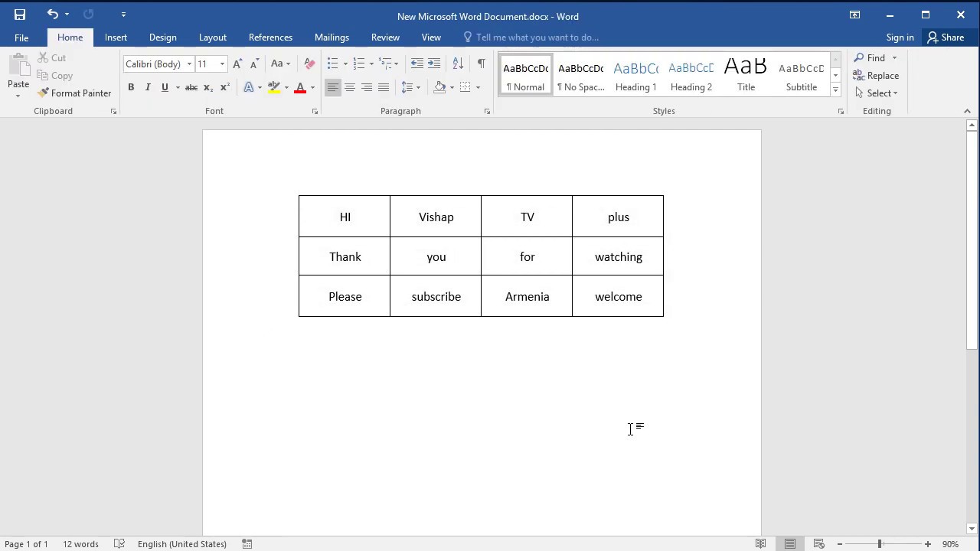Click the Clear All Formatting icon
Screen dimensions: 980x551
(x=309, y=64)
